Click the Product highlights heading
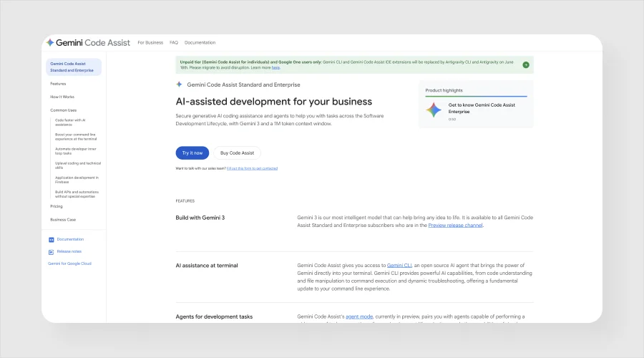The image size is (644, 358). tap(444, 90)
